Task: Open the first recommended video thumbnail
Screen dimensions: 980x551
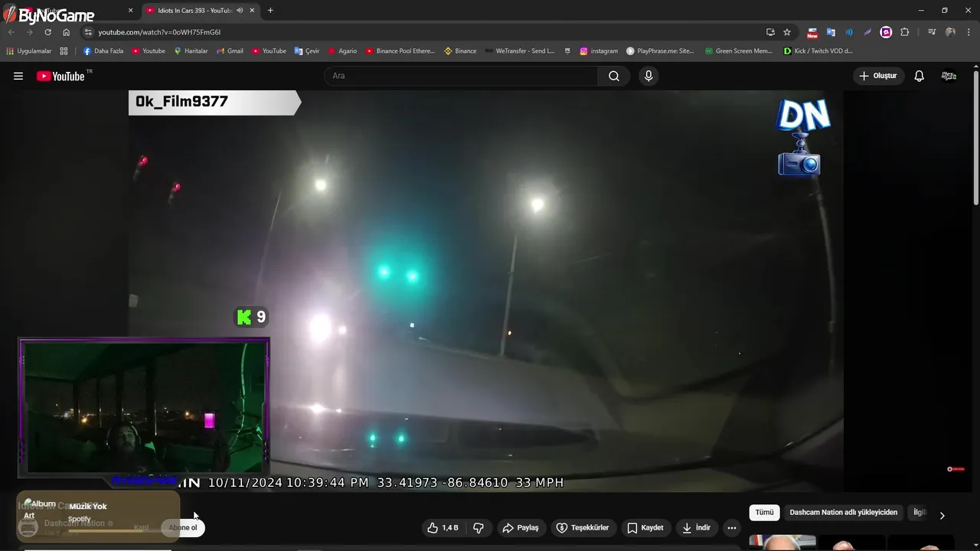Action: (782, 543)
